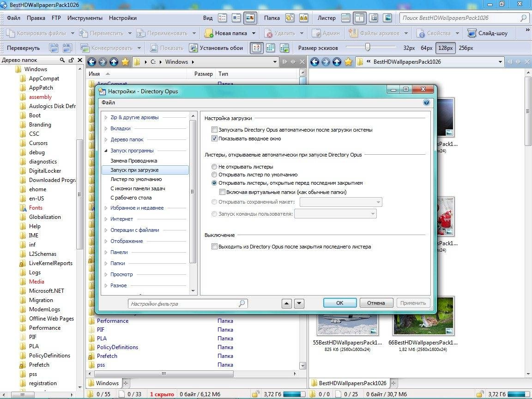Screen dimensions: 532x399
Task: Open Файл menu in main window
Action: (13, 18)
